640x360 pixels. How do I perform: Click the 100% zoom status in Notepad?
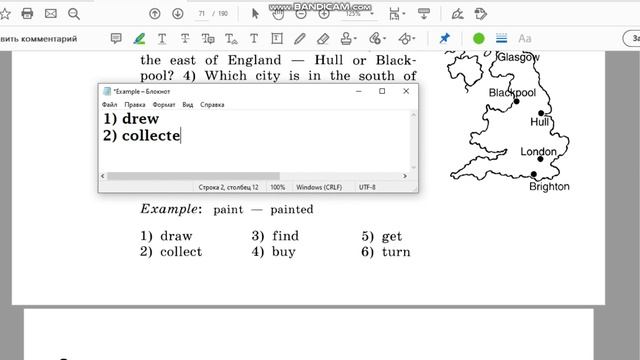(x=278, y=187)
